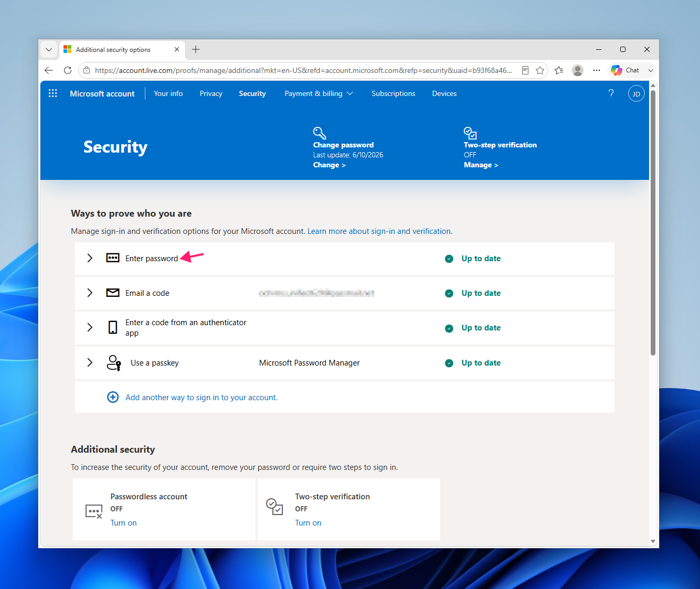This screenshot has width=700, height=589.
Task: Click the Two-step verification card icon
Action: 274,507
